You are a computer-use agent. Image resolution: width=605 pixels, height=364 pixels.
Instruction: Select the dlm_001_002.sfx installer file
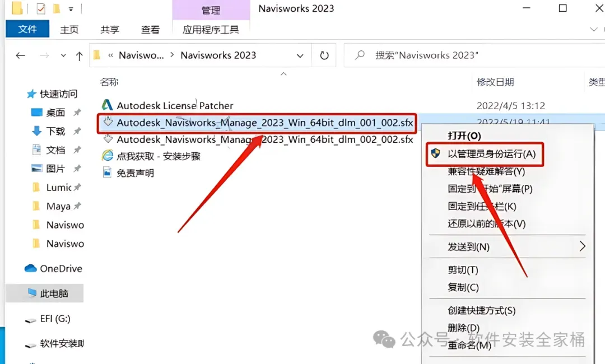pos(264,122)
